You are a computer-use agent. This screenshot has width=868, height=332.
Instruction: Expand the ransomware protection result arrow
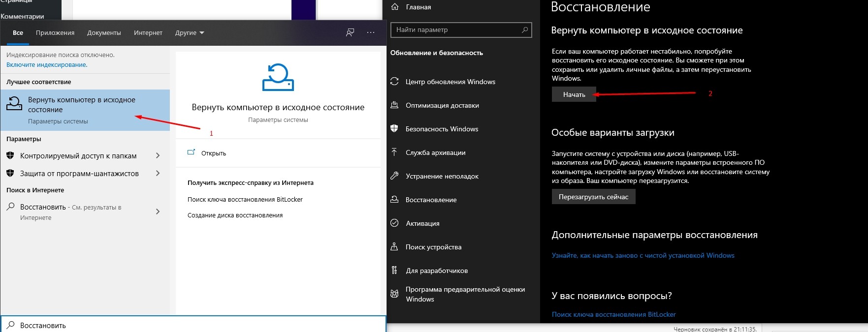[x=158, y=174]
